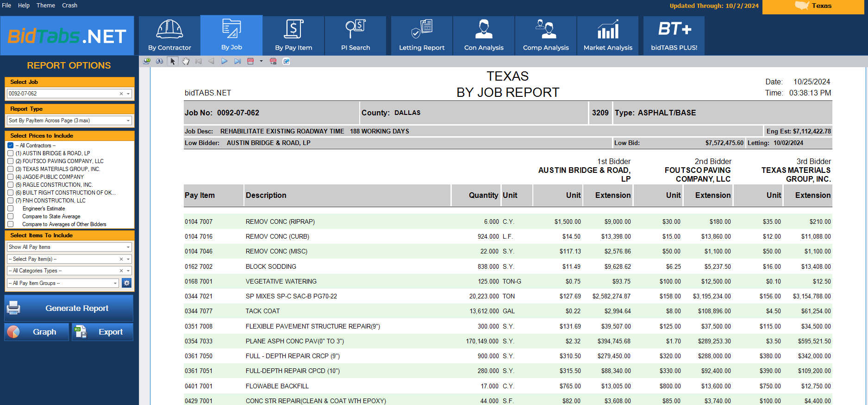Open the Help menu

pyautogui.click(x=24, y=6)
